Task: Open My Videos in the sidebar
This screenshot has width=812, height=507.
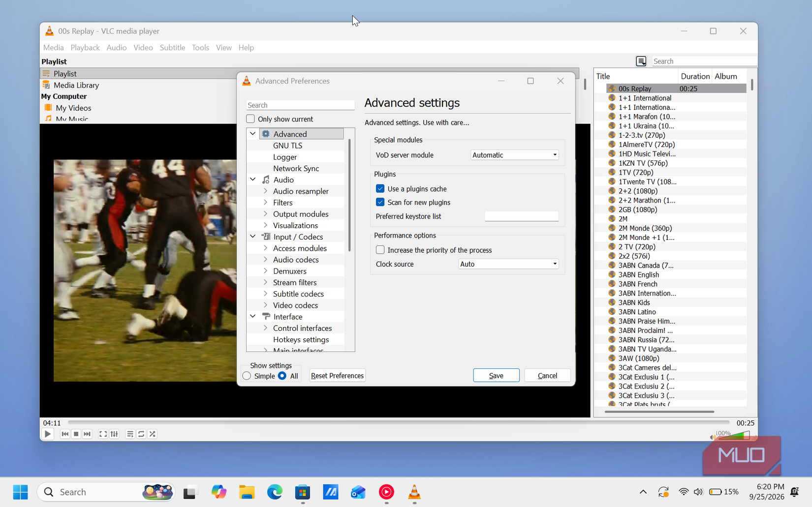Action: tap(73, 108)
